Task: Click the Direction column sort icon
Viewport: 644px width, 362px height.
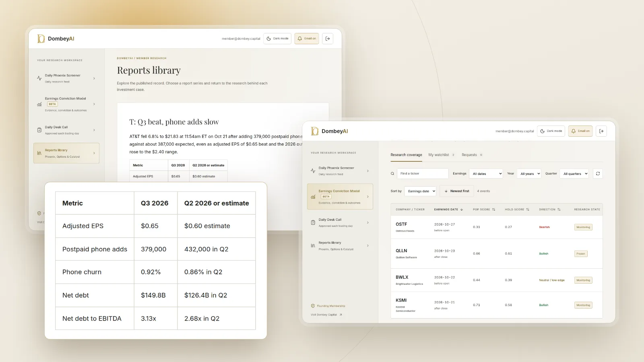Action: pyautogui.click(x=559, y=210)
